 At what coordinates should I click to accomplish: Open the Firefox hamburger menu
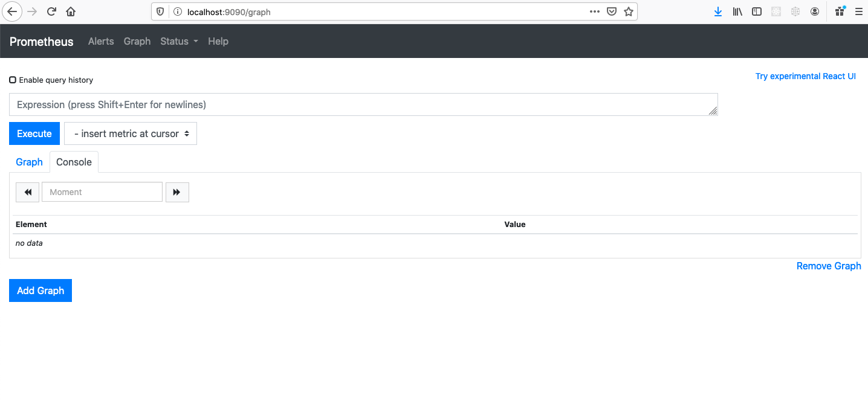click(858, 11)
